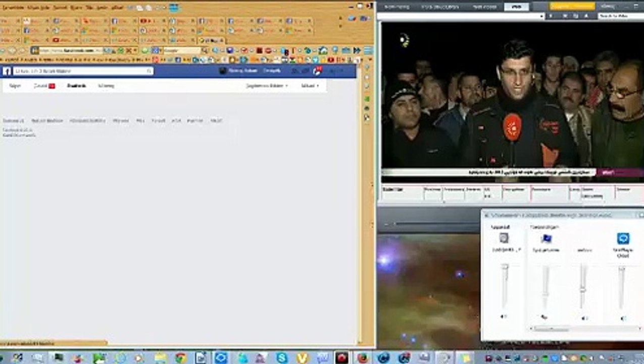This screenshot has width=644, height=364.
Task: Switch to the active browser tab in bottom row
Action: (212, 40)
